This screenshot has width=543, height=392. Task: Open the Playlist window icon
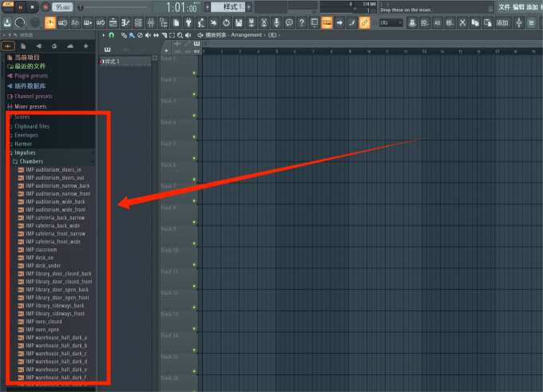[113, 23]
